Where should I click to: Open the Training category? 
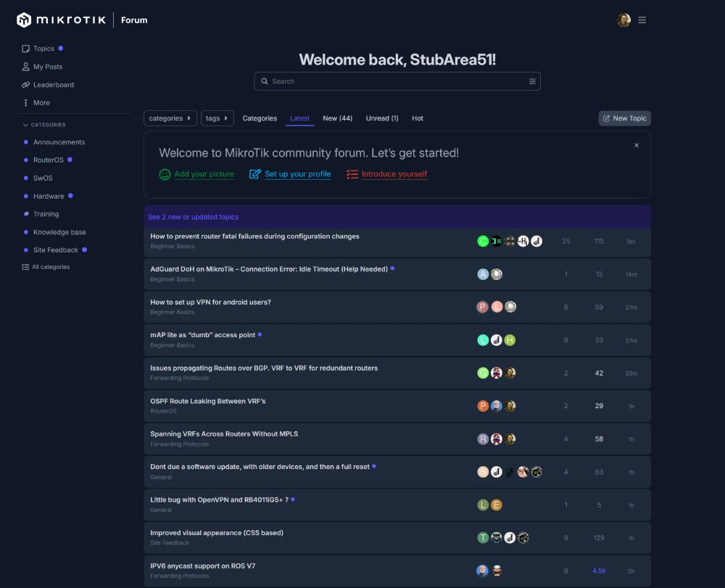46,214
